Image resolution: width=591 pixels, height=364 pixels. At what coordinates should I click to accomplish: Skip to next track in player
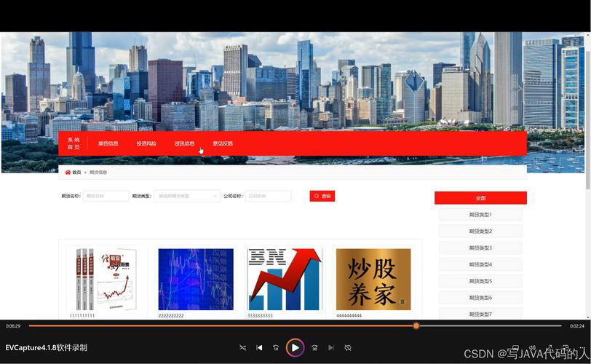[331, 348]
